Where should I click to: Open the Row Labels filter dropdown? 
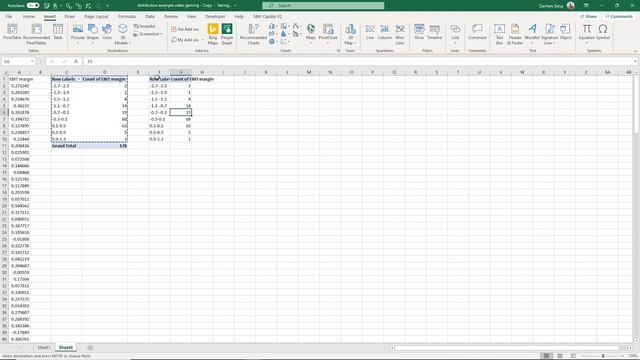79,79
